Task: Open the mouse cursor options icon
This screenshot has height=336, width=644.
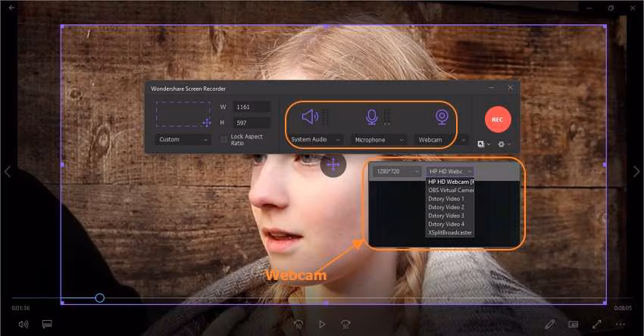Action: coord(481,144)
